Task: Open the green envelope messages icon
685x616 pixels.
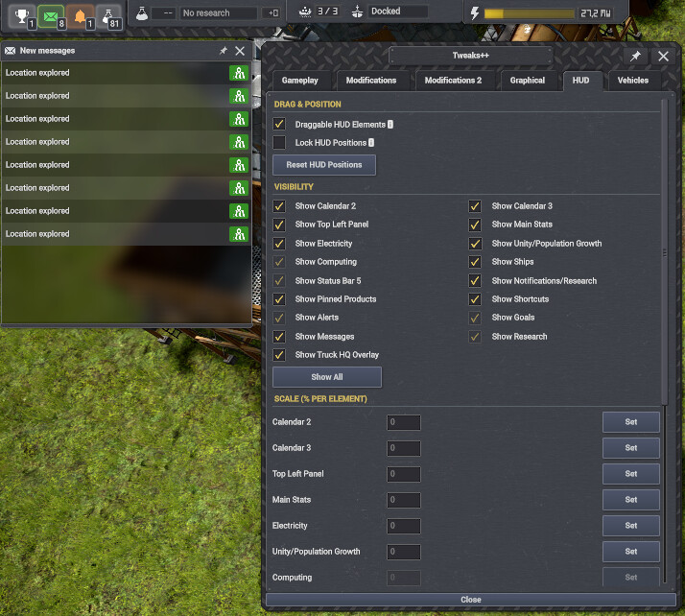Action: pos(51,16)
